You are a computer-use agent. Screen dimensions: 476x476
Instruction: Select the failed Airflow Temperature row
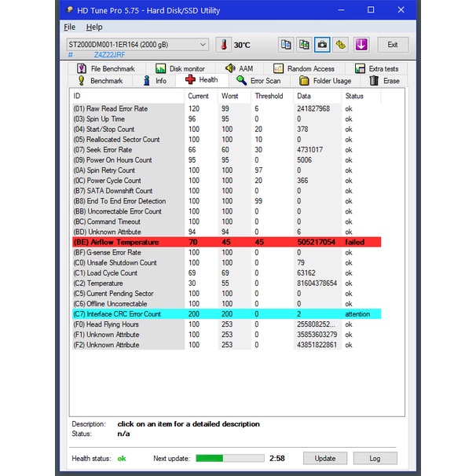(x=236, y=243)
